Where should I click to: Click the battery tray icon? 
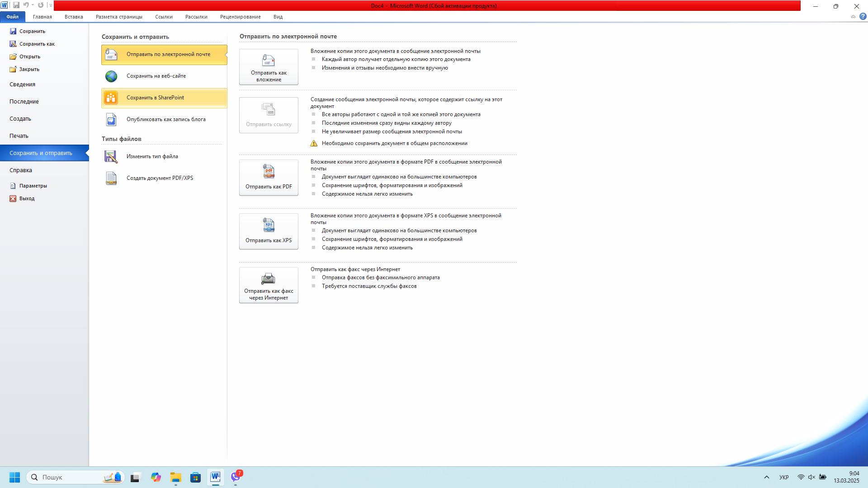(x=823, y=477)
